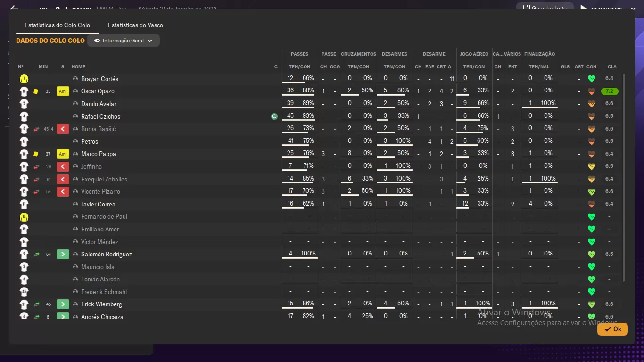Screen dimensions: 644x362
Task: Click Danilo Avelar 6.6 rating
Action: pos(609,104)
